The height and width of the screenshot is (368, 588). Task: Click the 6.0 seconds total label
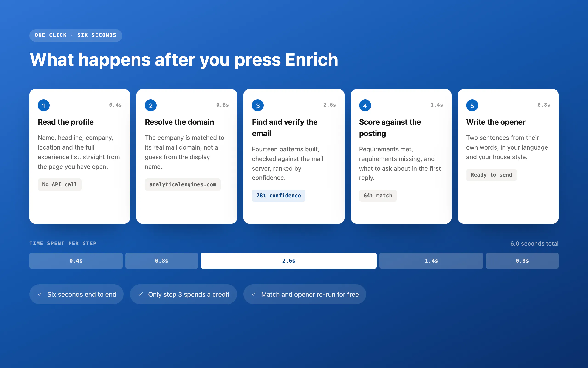534,243
